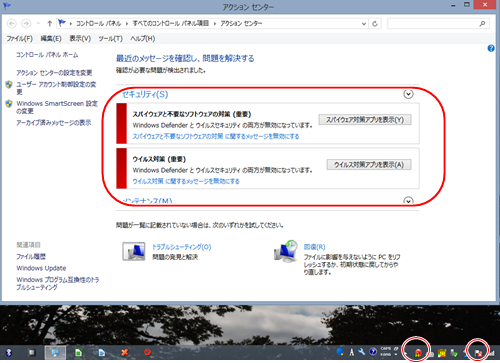Click the show spyware protection apps button
The width and height of the screenshot is (500, 363).
pos(365,120)
